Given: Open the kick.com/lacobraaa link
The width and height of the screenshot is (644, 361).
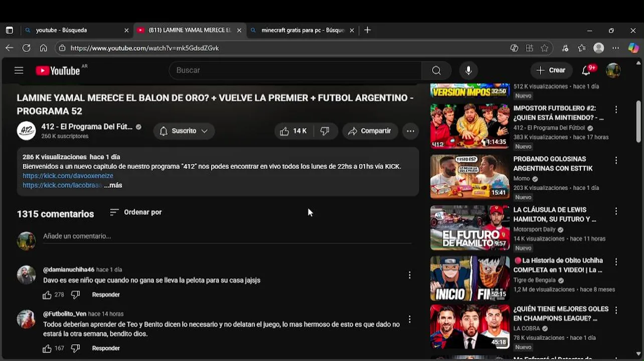Looking at the screenshot, I should pyautogui.click(x=62, y=185).
